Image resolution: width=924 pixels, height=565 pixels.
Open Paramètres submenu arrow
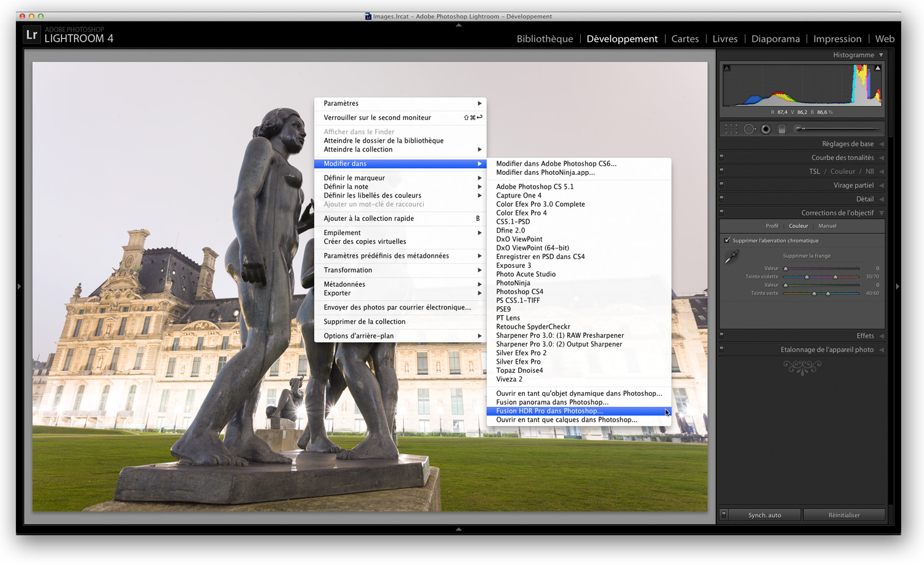coord(479,103)
